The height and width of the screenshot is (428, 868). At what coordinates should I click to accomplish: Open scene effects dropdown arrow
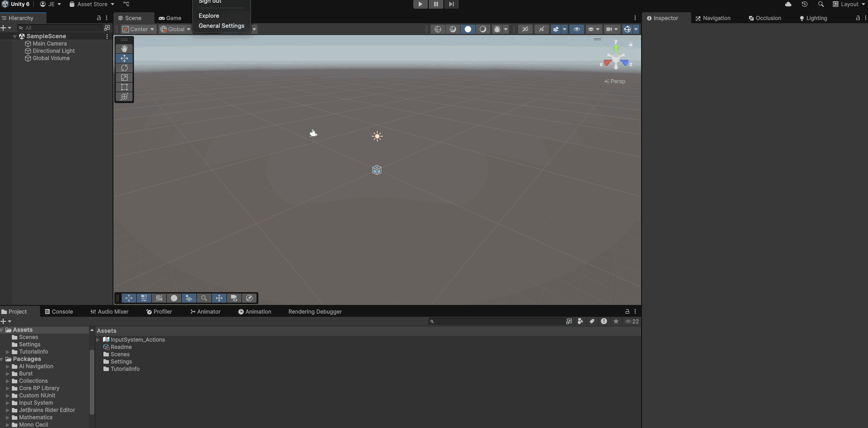coord(565,29)
